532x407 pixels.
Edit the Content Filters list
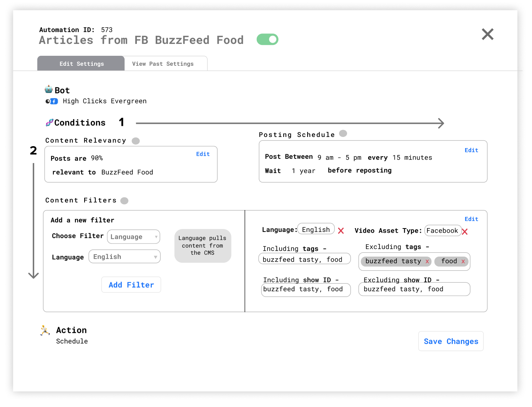point(471,219)
